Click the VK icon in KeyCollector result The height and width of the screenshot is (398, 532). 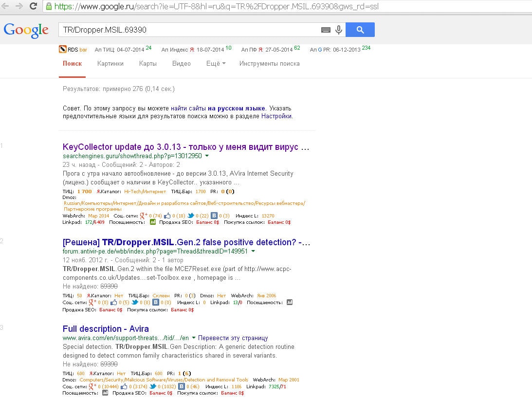coord(214,216)
